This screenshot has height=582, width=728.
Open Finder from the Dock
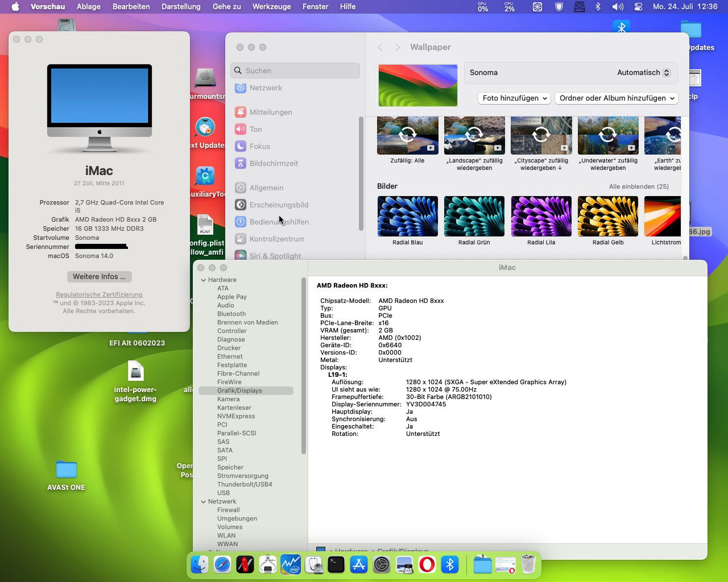tap(200, 564)
